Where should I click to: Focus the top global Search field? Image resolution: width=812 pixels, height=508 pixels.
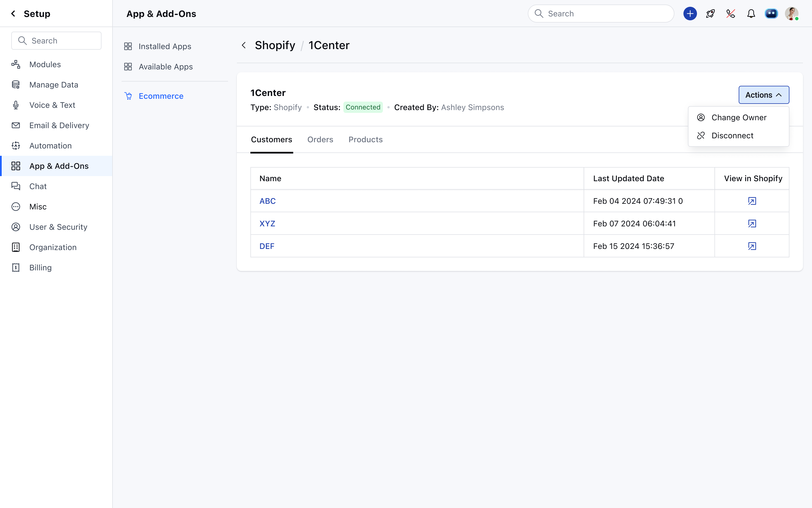[x=601, y=14]
